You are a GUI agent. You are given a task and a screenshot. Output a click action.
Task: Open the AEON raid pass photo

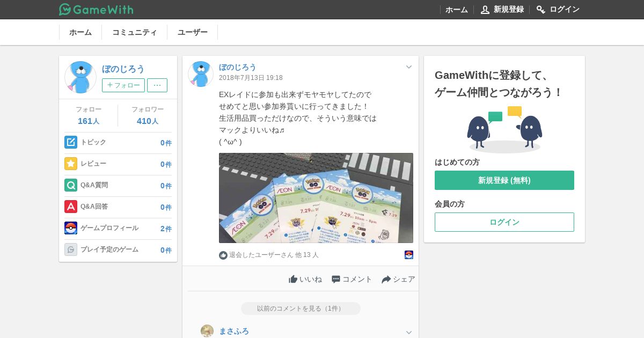point(316,198)
